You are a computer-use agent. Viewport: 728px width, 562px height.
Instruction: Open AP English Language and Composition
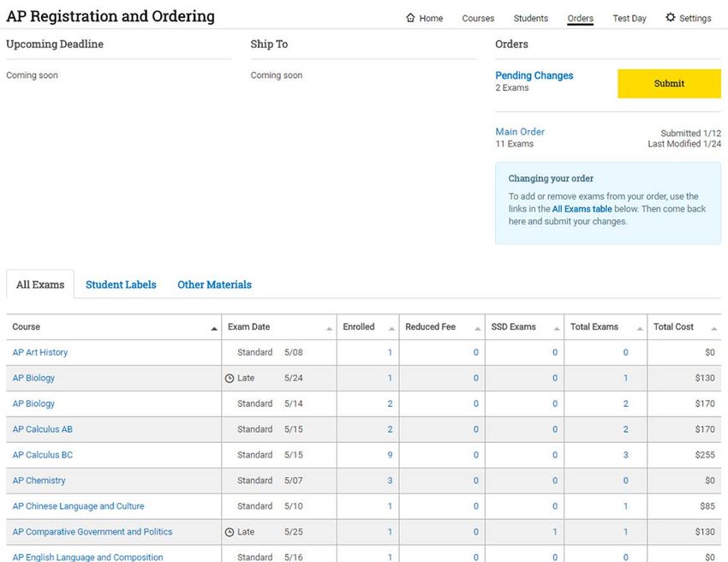(x=87, y=556)
